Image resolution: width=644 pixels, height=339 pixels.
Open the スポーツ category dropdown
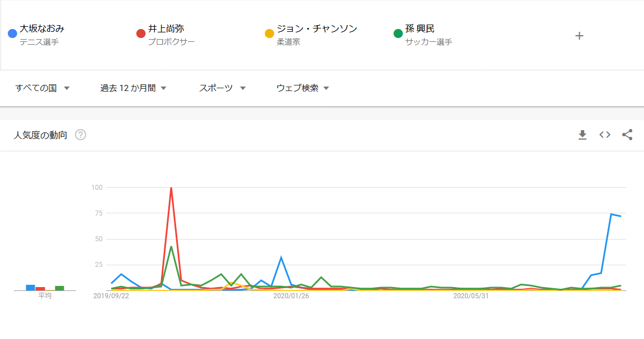222,88
